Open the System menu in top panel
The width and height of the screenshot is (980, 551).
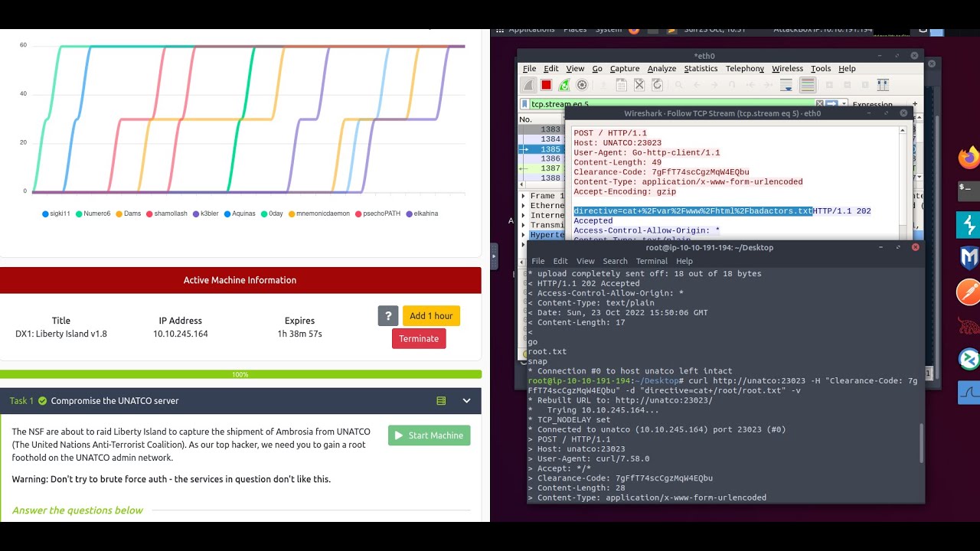pyautogui.click(x=609, y=30)
